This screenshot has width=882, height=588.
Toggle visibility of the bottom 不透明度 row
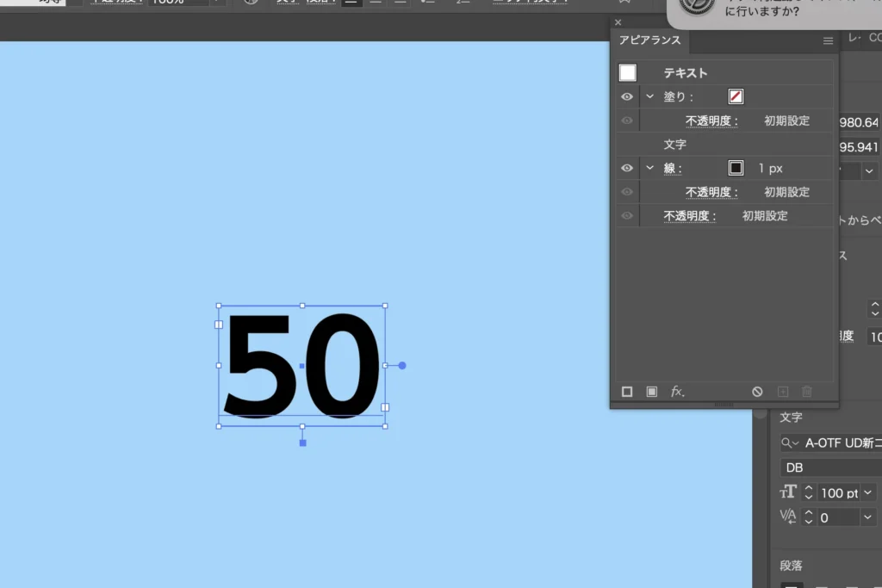[x=627, y=216]
